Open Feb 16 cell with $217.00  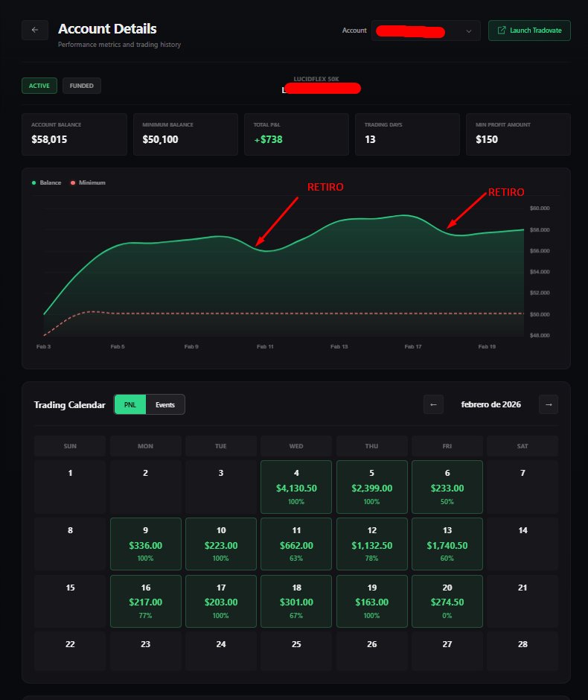pyautogui.click(x=145, y=602)
